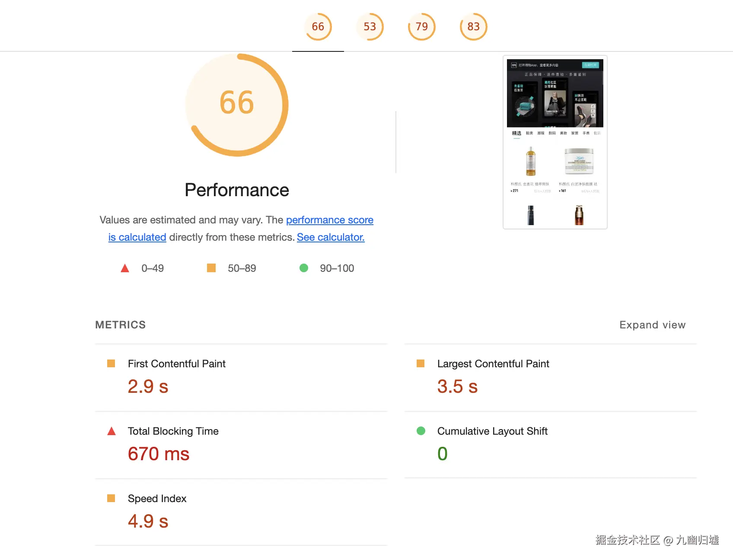
Task: Click the Expand view toggle
Action: pyautogui.click(x=652, y=325)
